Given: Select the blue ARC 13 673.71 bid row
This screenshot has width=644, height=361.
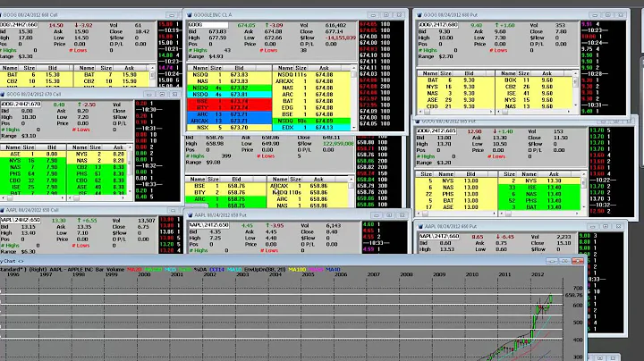Looking at the screenshot, I should point(229,114).
